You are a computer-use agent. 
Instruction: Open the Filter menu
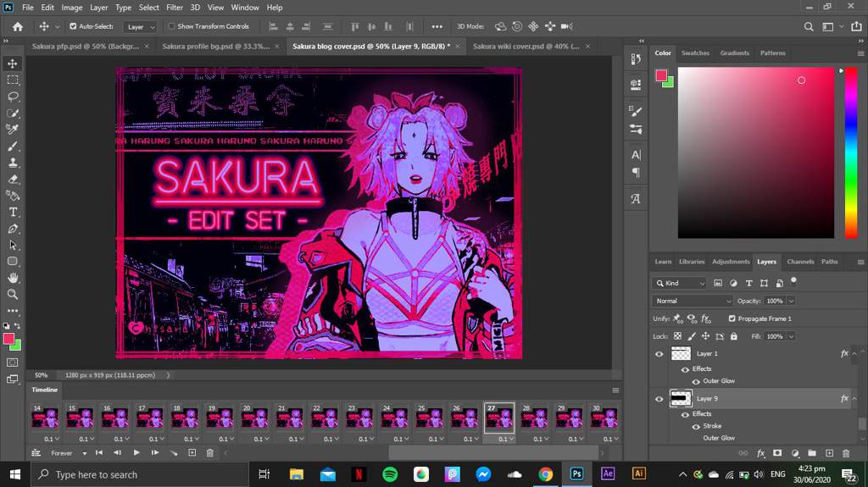[175, 8]
